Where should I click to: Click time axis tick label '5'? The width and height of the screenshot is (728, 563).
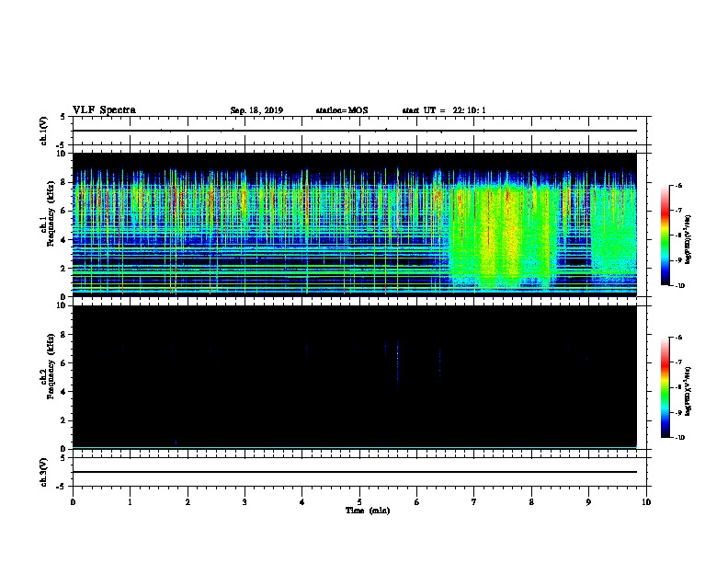coord(359,502)
